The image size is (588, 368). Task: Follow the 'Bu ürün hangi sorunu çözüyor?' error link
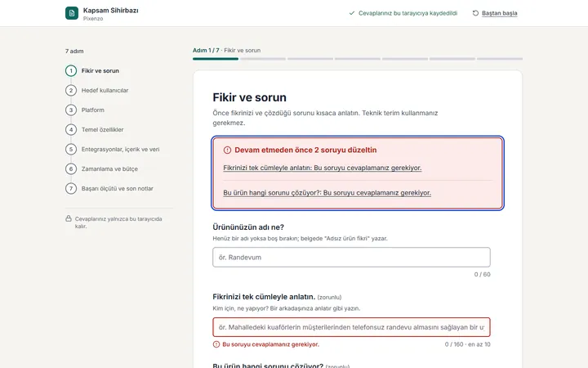327,193
